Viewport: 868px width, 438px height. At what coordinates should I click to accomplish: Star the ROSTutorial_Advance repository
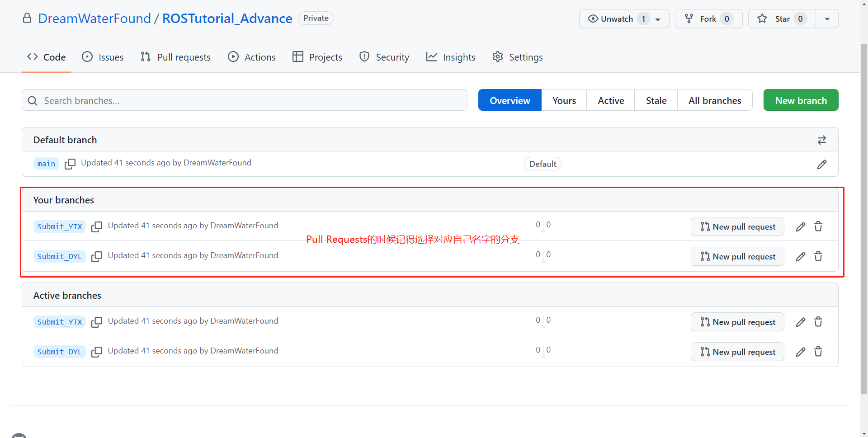pos(782,19)
